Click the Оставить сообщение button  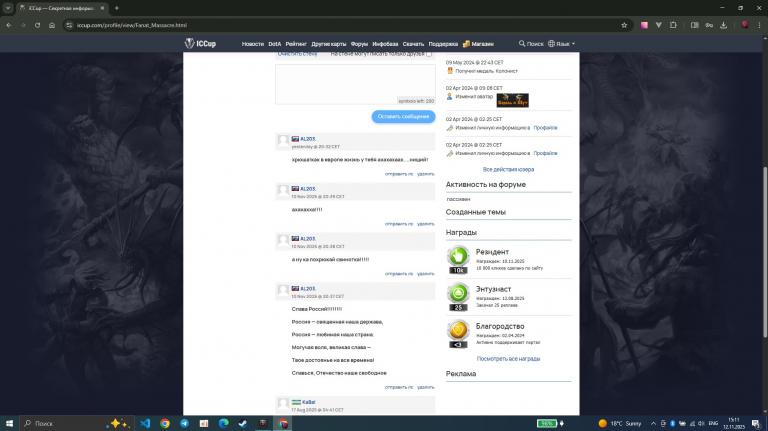coord(403,117)
